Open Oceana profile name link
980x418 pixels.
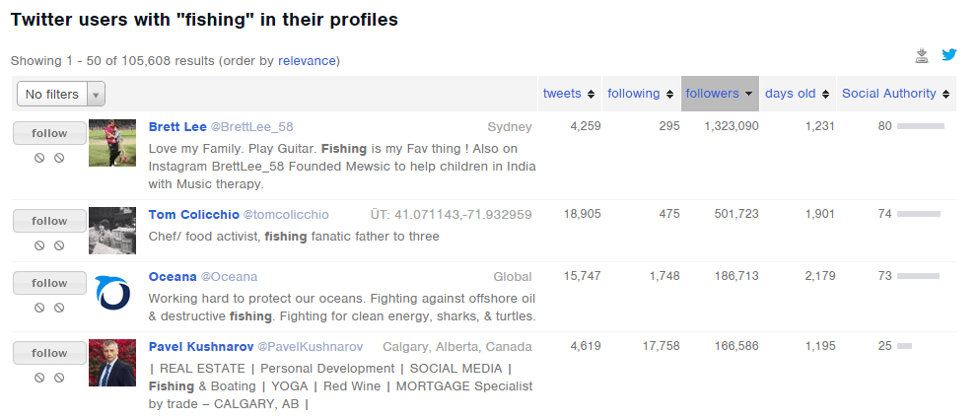pos(173,277)
